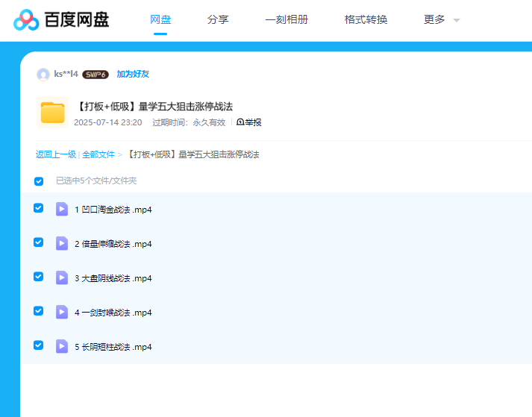The image size is (532, 417).
Task: Uncheck the 1 凹口淘金战法.mp4 checkbox
Action: tap(39, 208)
